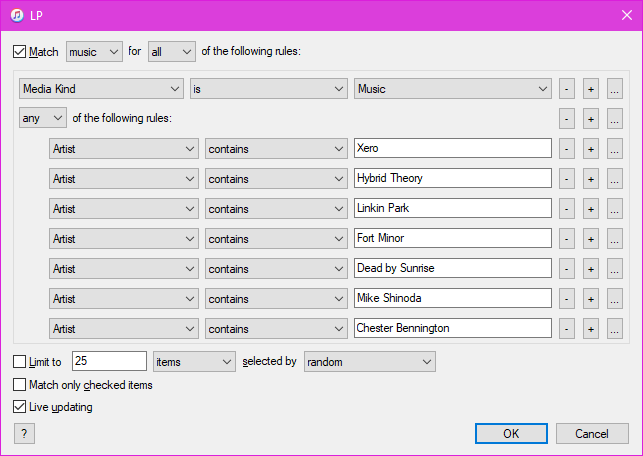Click the Linkin Park text field
643x456 pixels.
(453, 208)
